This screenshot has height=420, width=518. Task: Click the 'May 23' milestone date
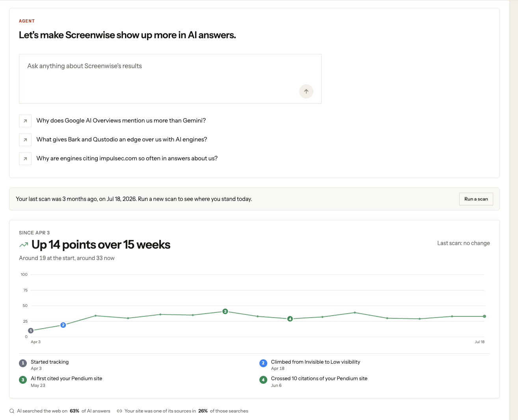pos(38,385)
